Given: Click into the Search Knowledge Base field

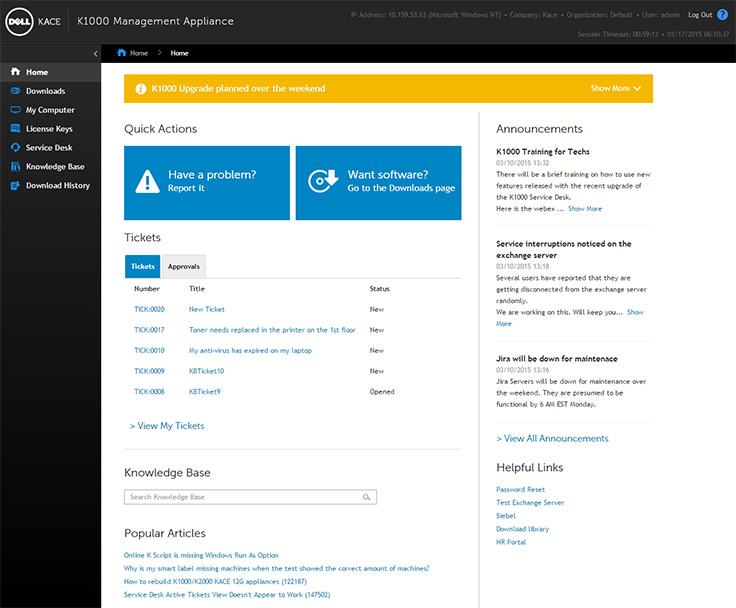Looking at the screenshot, I should coord(250,497).
